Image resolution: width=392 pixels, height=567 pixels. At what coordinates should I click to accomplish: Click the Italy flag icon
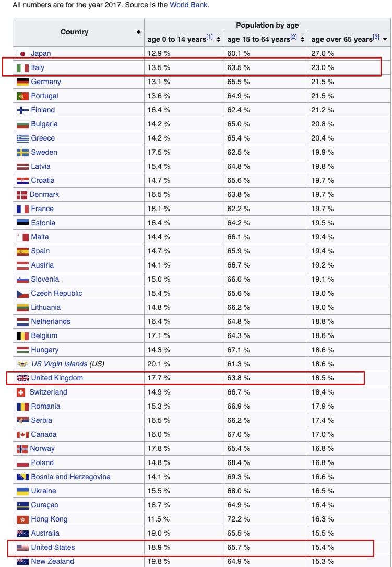pyautogui.click(x=22, y=68)
